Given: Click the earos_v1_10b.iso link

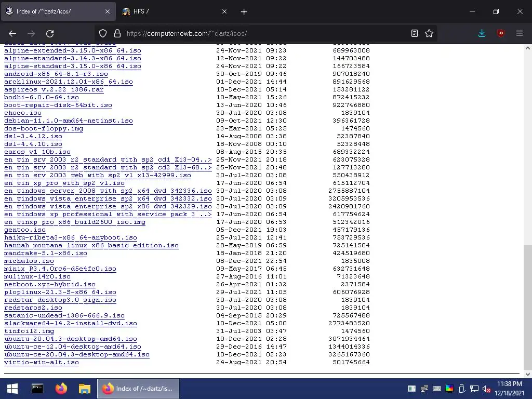Looking at the screenshot, I should (x=37, y=152).
